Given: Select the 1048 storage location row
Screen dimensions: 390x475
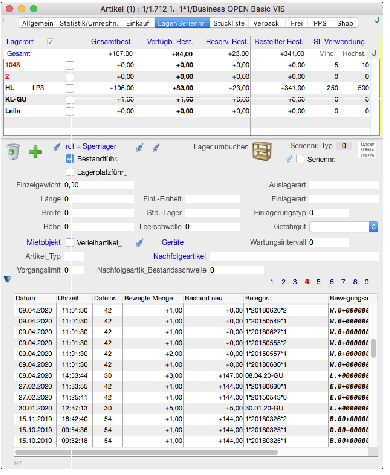Looking at the screenshot, I should tap(187, 65).
